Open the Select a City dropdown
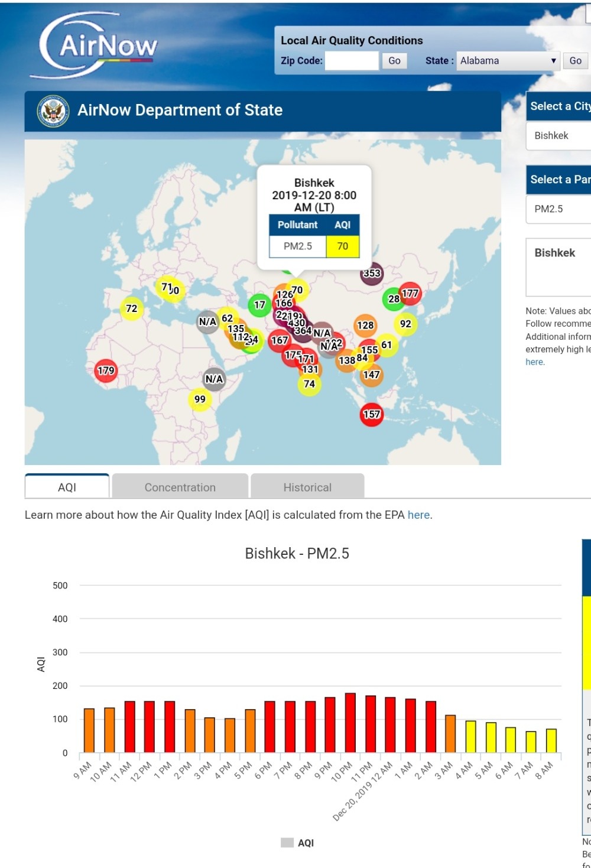591x868 pixels. (558, 136)
